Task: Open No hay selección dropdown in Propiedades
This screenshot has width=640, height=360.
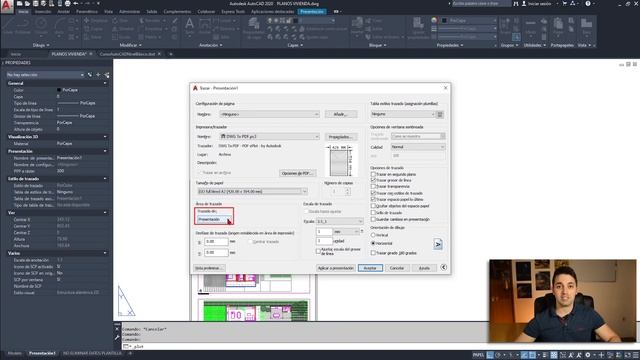Action: 45,75
